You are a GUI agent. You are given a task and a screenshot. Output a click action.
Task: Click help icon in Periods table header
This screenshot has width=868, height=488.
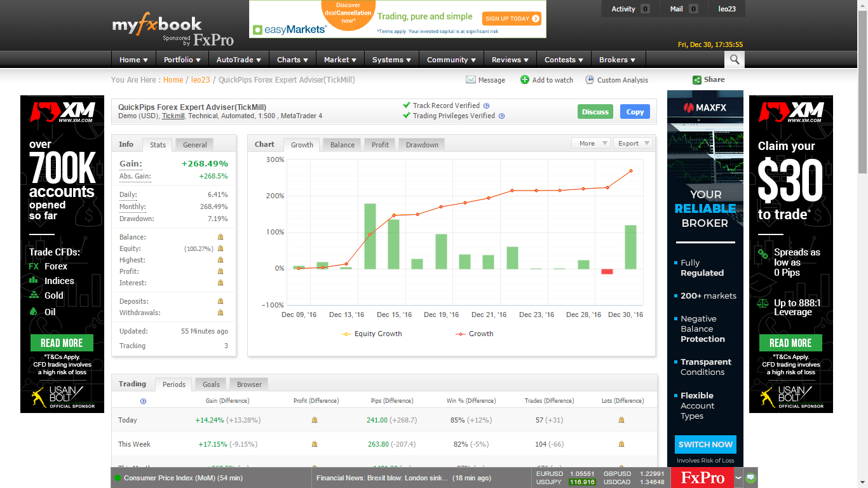pyautogui.click(x=143, y=401)
